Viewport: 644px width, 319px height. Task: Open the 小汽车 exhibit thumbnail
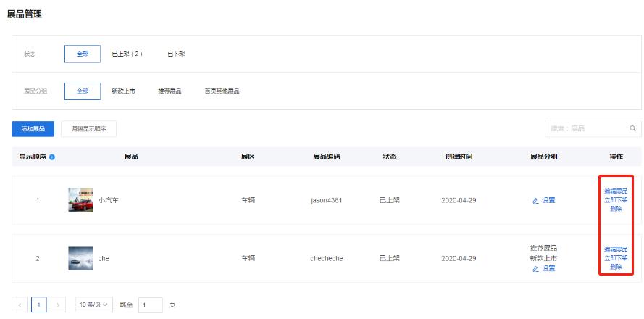(x=80, y=200)
